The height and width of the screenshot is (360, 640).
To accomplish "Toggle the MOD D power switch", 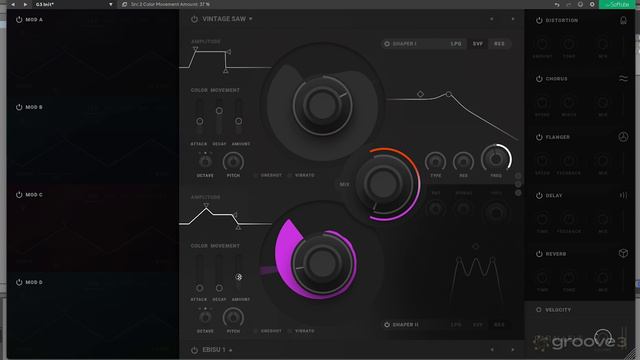I will (19, 282).
